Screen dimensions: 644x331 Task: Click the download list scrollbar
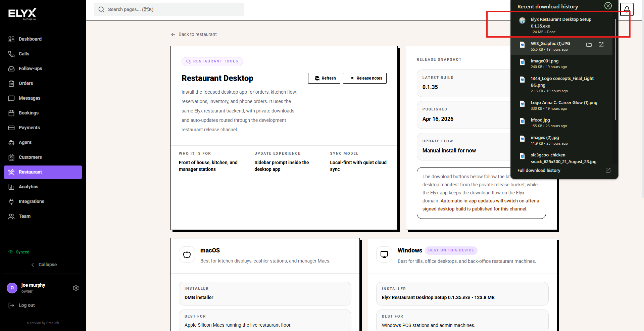(615, 69)
